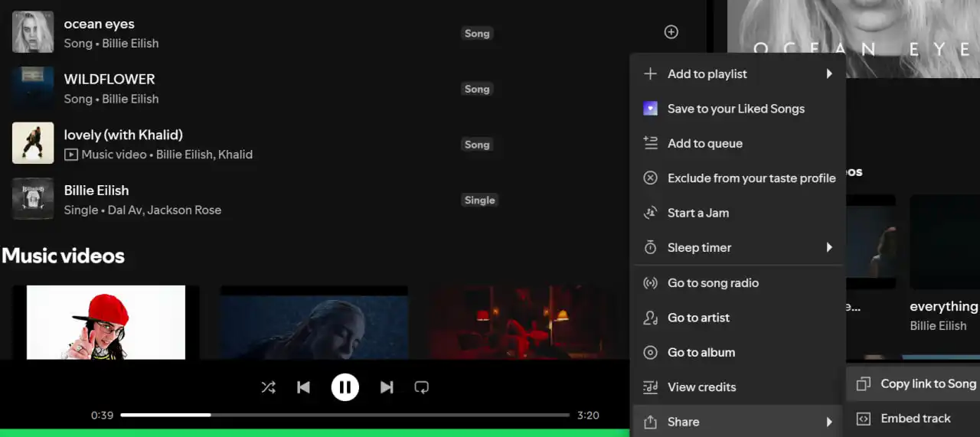980x437 pixels.
Task: Toggle shuffle in the player bar
Action: click(x=268, y=387)
